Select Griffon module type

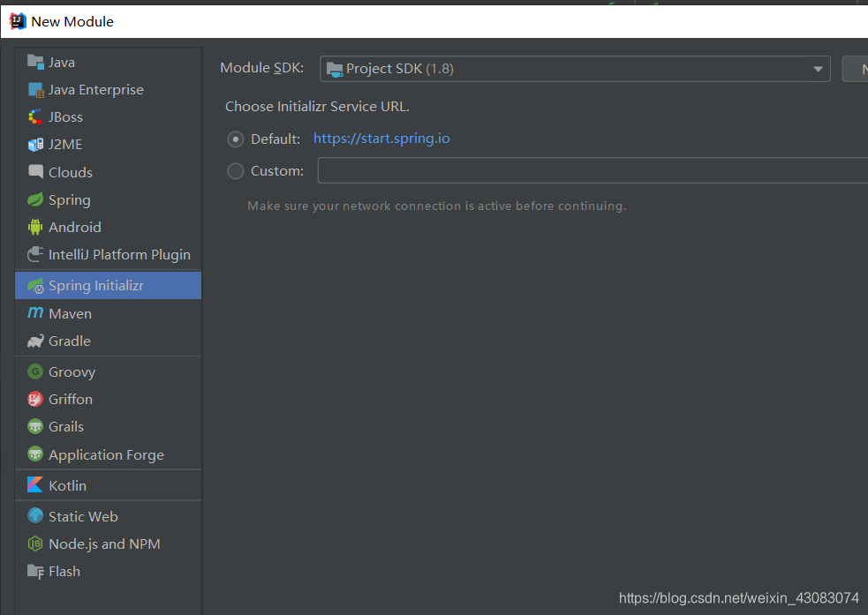(x=109, y=399)
